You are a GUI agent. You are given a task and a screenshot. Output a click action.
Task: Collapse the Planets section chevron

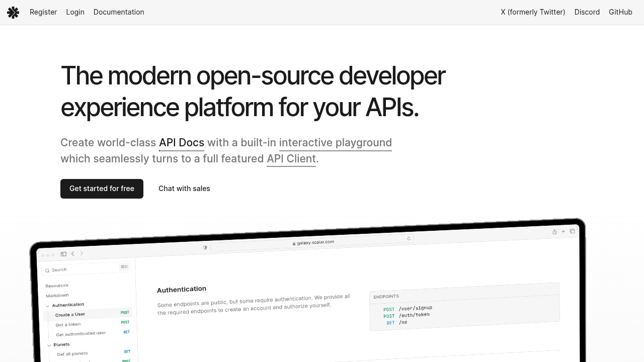pos(49,345)
